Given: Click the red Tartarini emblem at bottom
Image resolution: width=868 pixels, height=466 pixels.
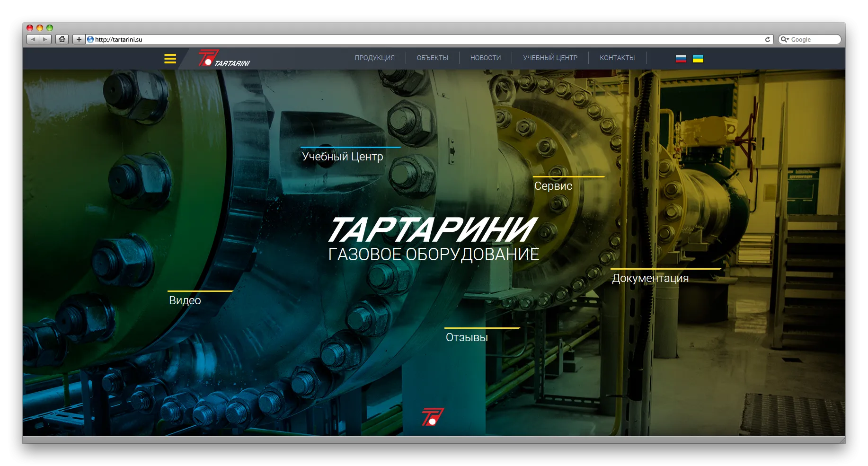Looking at the screenshot, I should click(x=433, y=417).
